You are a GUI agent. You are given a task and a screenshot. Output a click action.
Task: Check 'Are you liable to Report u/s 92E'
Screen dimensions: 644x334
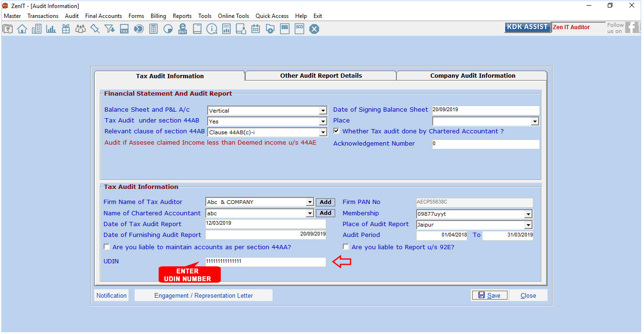[x=346, y=247]
